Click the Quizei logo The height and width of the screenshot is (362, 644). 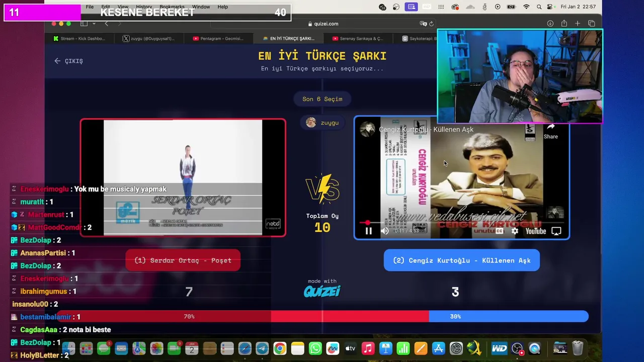click(x=322, y=291)
